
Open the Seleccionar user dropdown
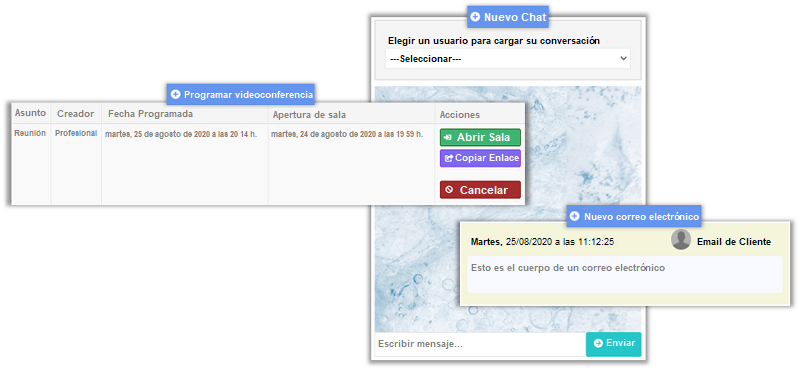click(508, 59)
